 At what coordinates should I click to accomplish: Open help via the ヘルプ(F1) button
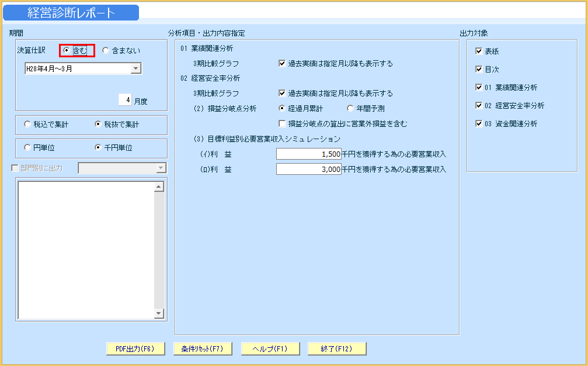[270, 348]
